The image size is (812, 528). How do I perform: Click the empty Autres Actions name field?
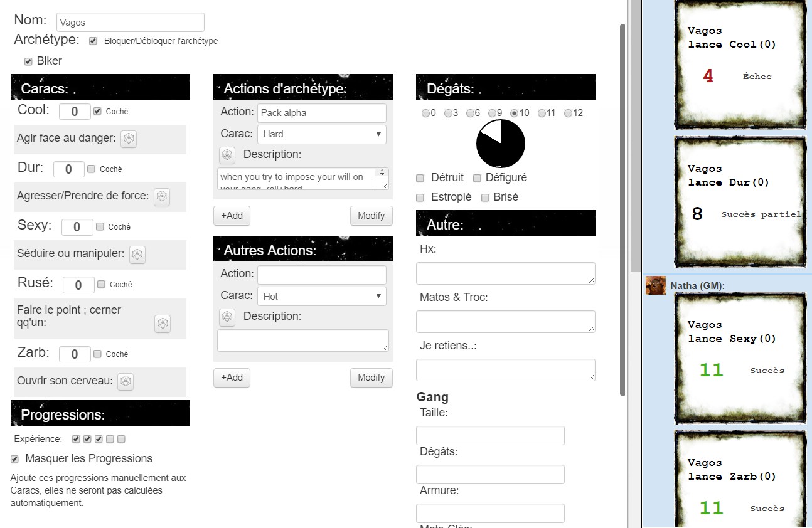[322, 275]
